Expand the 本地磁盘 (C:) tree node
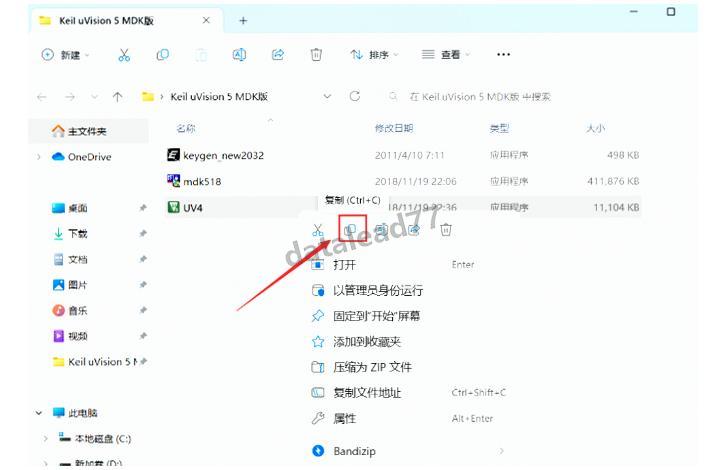This screenshot has height=470, width=726. [x=45, y=438]
